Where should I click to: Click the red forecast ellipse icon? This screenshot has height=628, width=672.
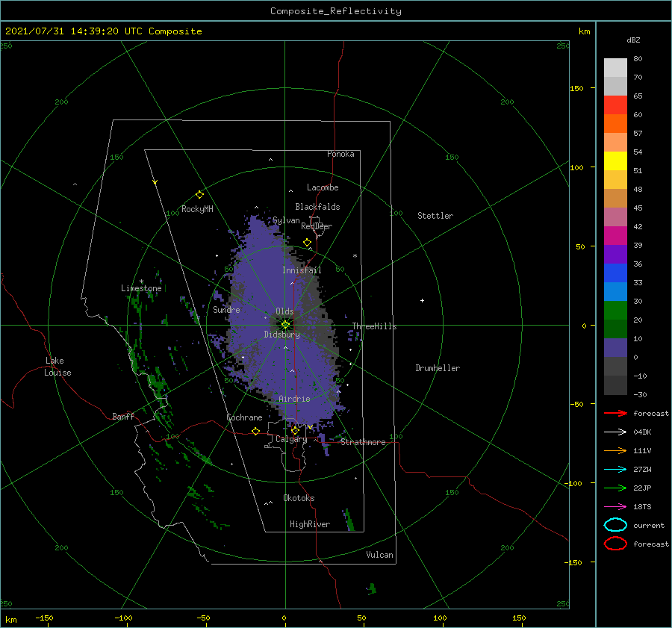(x=615, y=544)
